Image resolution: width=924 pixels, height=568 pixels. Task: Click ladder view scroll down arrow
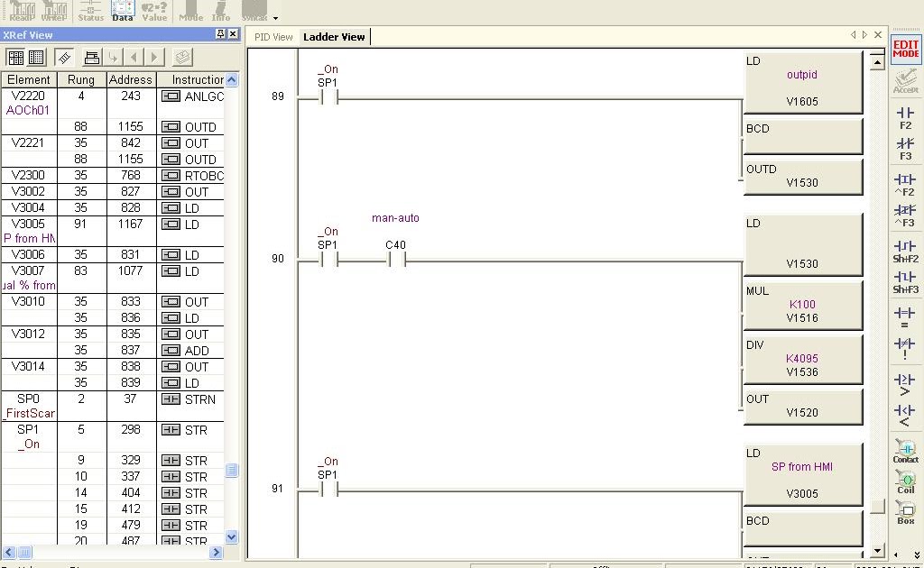877,551
